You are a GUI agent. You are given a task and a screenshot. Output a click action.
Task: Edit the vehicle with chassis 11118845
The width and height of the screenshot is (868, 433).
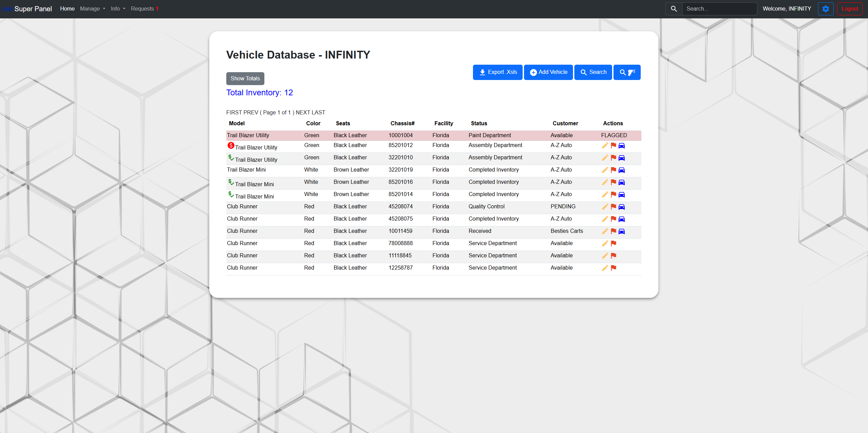[x=605, y=256]
